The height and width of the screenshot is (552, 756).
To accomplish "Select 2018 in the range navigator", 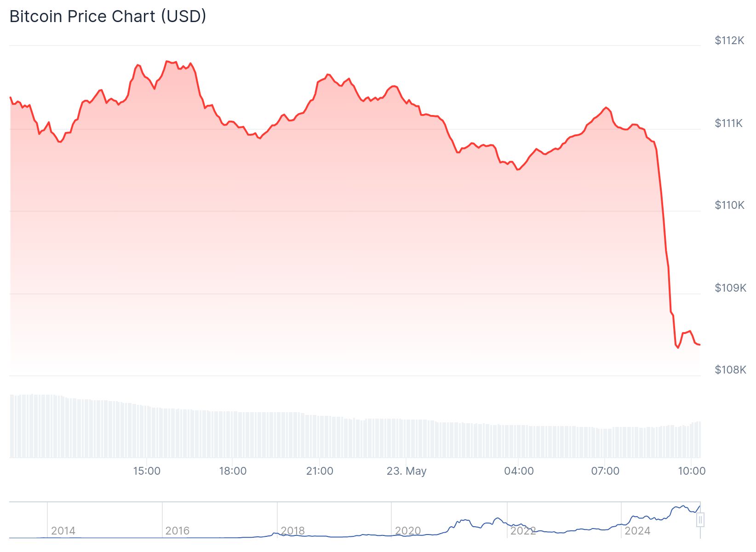I will (x=292, y=531).
